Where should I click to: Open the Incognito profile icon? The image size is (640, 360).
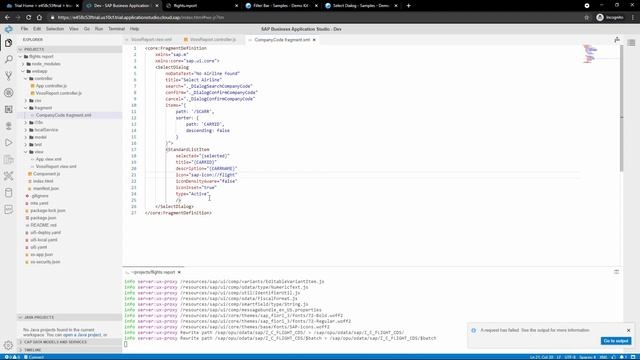[610, 18]
